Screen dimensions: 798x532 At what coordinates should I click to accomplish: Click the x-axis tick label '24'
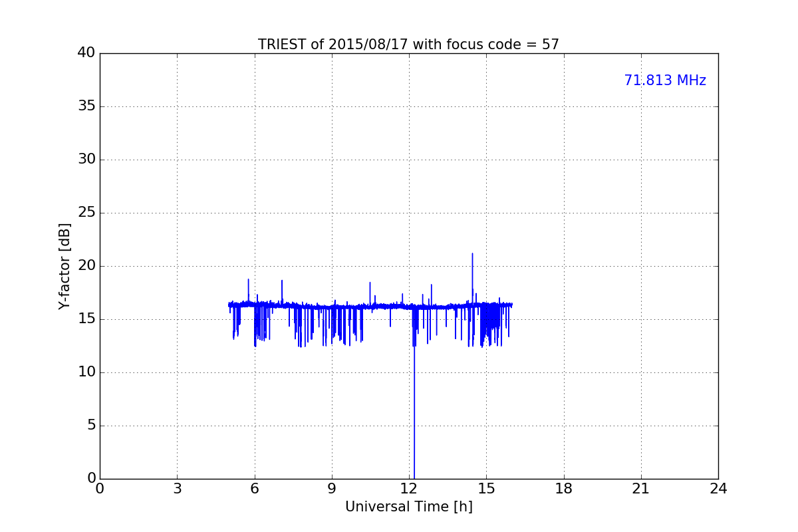click(x=718, y=489)
